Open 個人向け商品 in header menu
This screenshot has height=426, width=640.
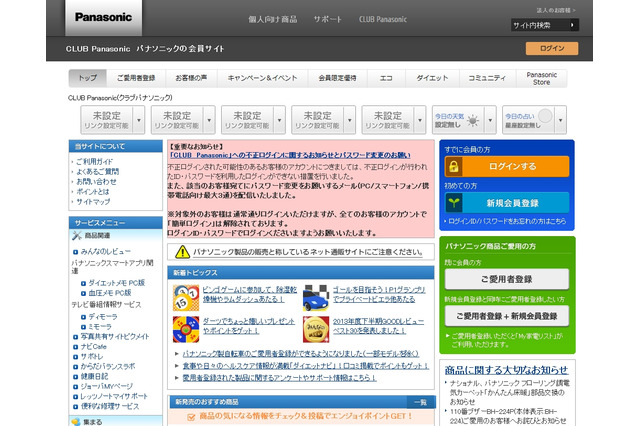pos(273,19)
